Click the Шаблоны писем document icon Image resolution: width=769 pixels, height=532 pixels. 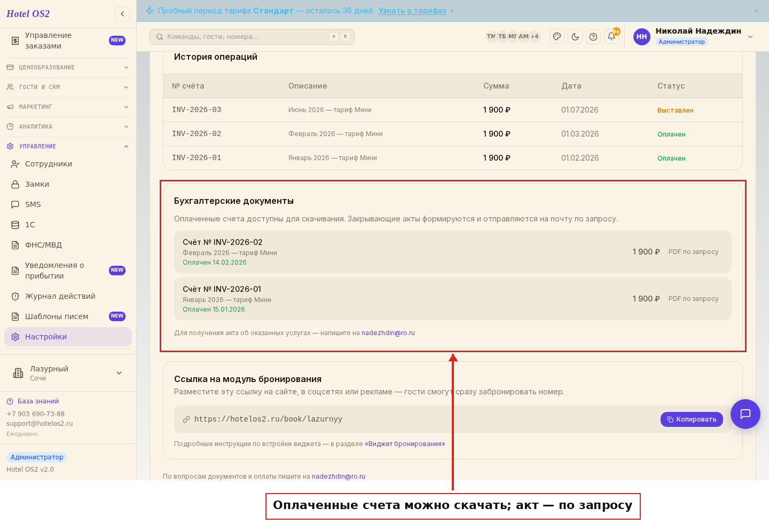[15, 316]
